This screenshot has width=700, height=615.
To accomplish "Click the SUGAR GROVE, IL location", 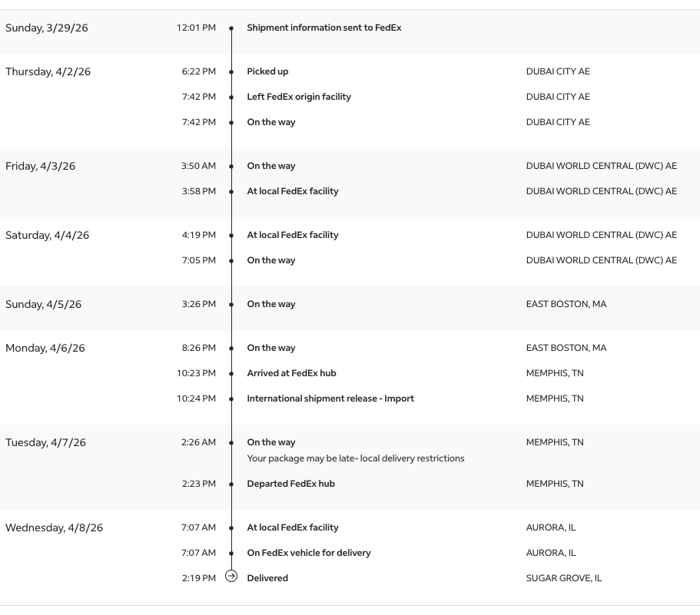I will coord(563,578).
